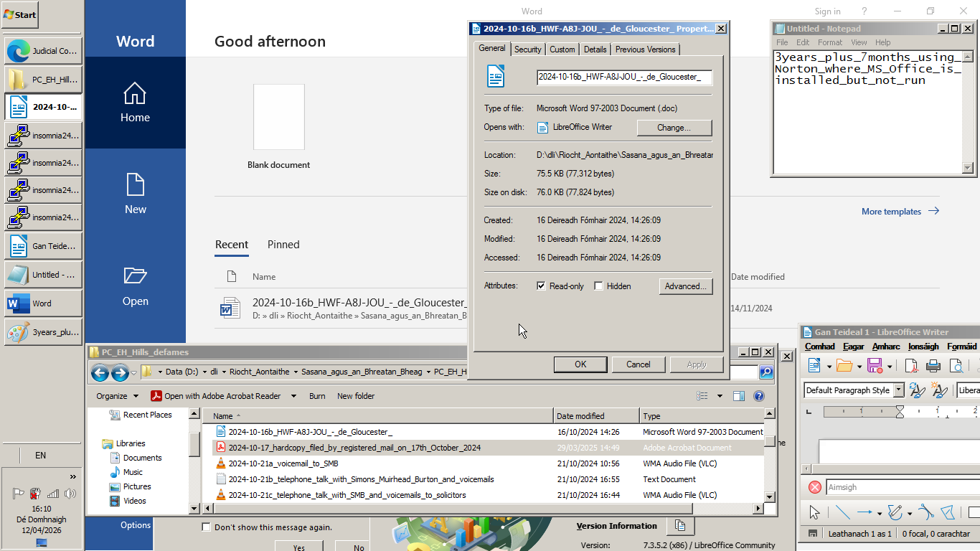Click the Word Home icon in sidebar

[135, 94]
